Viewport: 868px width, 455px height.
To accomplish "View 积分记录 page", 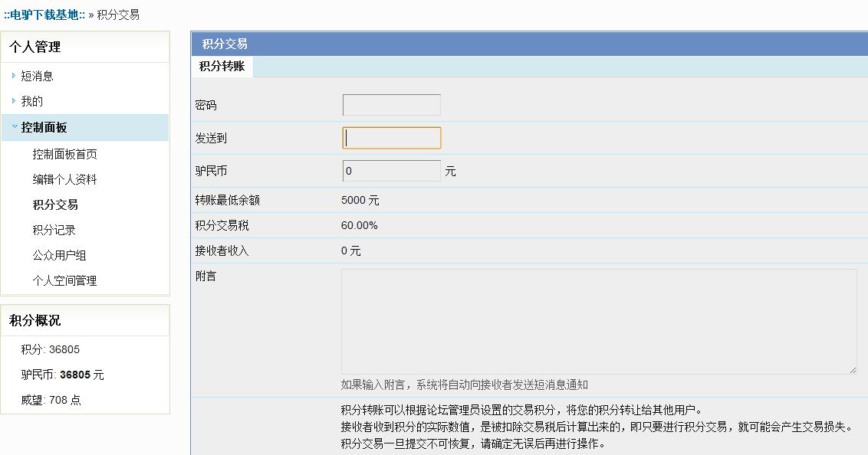I will coord(54,231).
